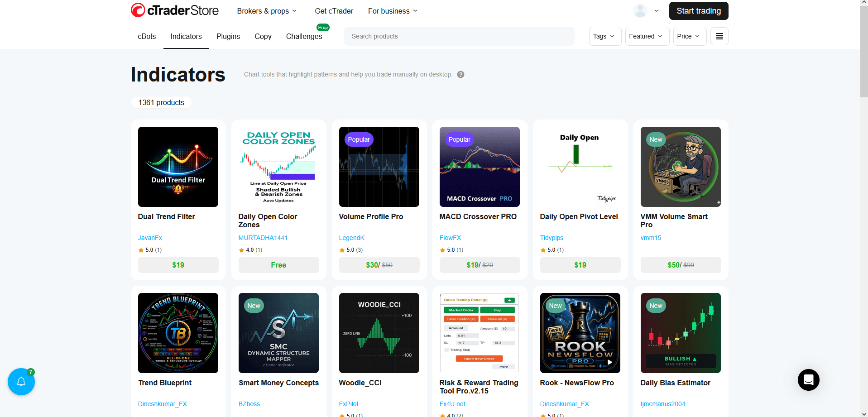The width and height of the screenshot is (868, 417).
Task: Open author vmm15 profile link
Action: click(651, 238)
